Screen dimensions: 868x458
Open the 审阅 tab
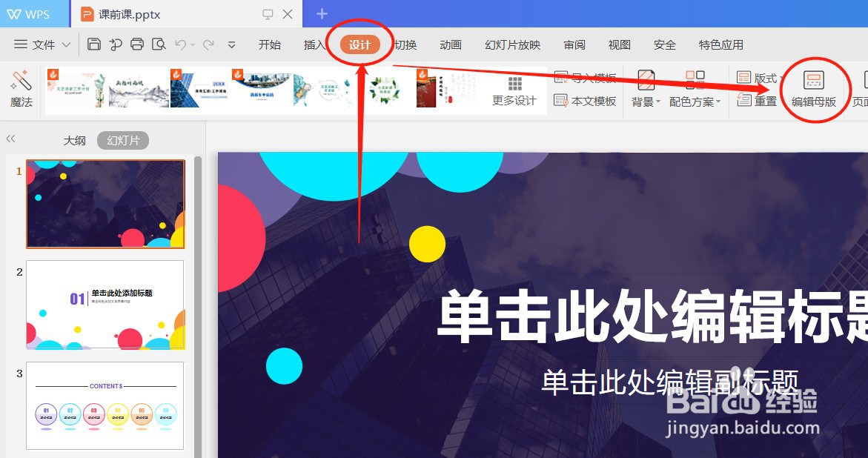[574, 44]
